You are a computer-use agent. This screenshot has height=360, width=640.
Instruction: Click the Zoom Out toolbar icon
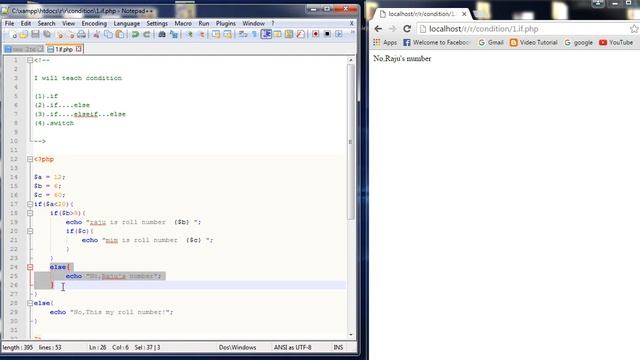[x=201, y=35]
